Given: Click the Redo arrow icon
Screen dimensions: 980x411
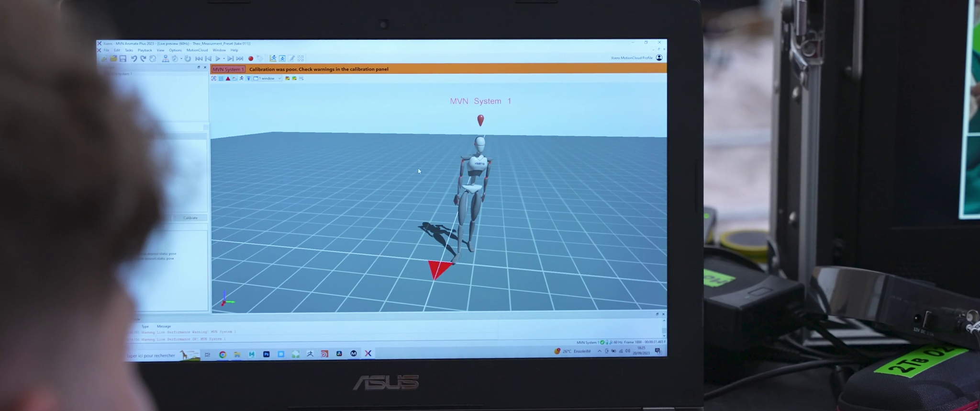Looking at the screenshot, I should tap(143, 58).
